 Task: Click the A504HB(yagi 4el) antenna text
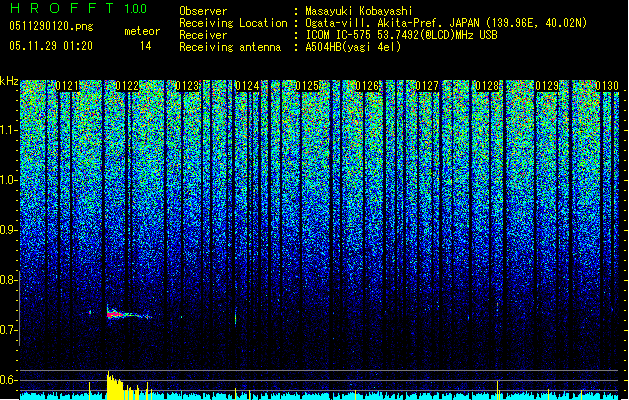353,47
